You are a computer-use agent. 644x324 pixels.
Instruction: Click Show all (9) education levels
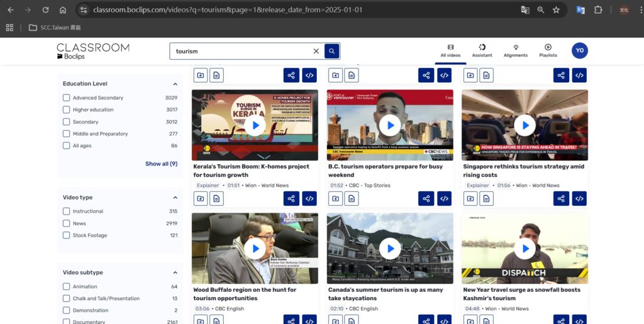(x=161, y=164)
